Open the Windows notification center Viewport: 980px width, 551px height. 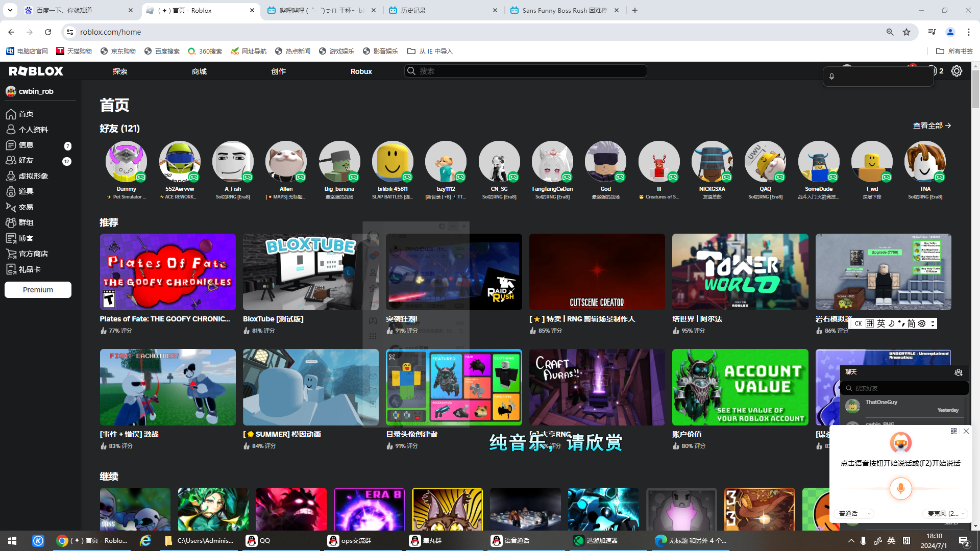tap(964, 541)
